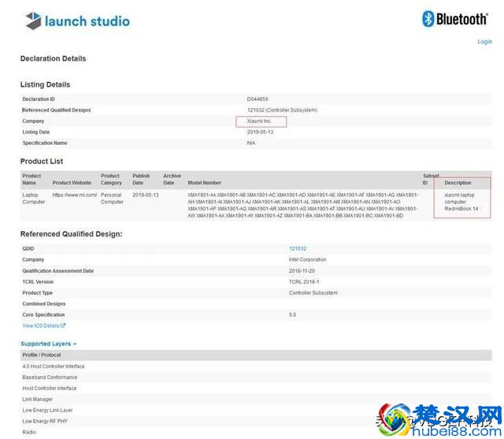Click the external-link icon beside View ICS Details

tap(63, 326)
